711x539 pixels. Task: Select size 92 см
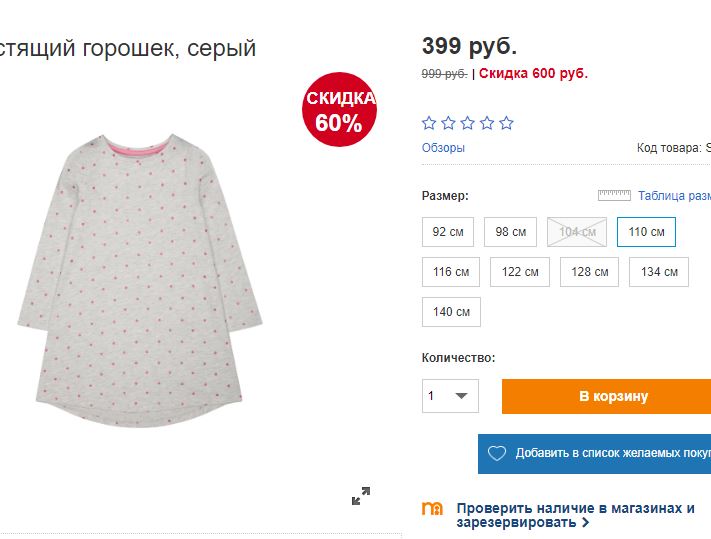point(448,232)
